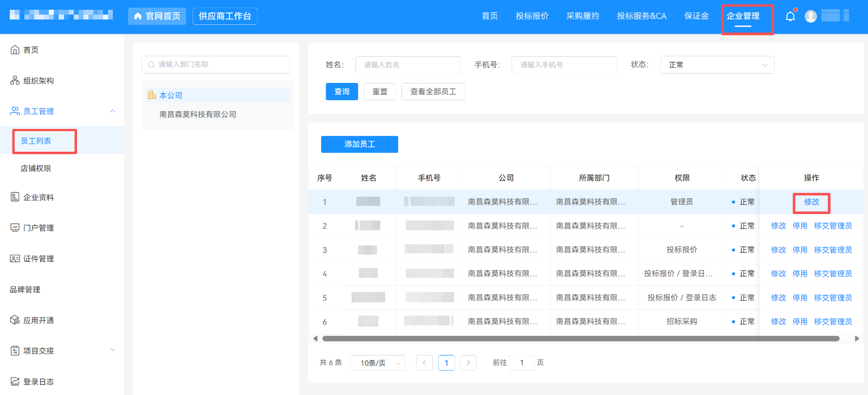This screenshot has width=868, height=395.
Task: Select 本公司 in the department tree
Action: [x=171, y=95]
